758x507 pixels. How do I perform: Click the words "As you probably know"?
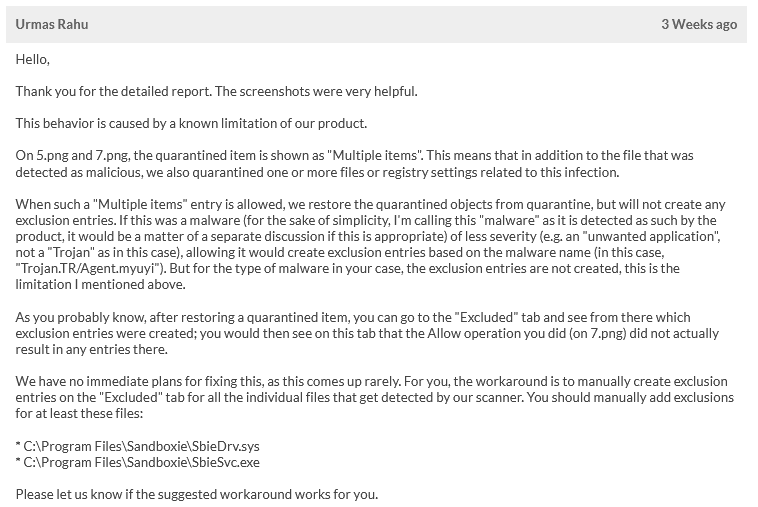70,317
